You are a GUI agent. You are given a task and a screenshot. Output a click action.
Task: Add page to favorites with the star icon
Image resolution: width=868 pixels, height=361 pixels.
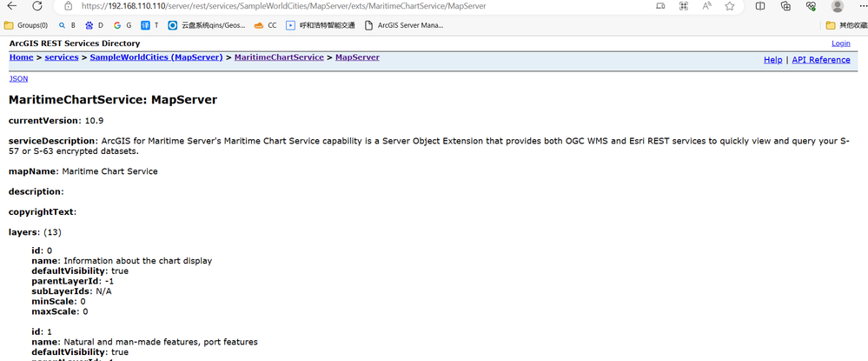coord(730,6)
